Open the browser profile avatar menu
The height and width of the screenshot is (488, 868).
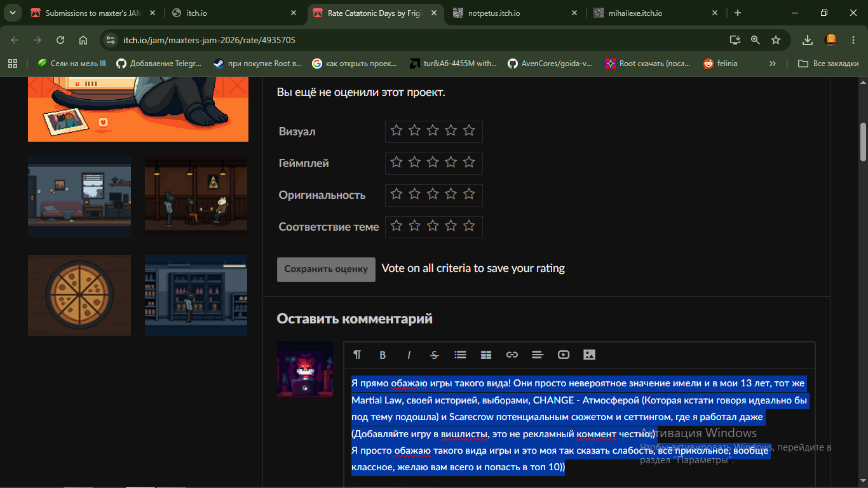[830, 40]
